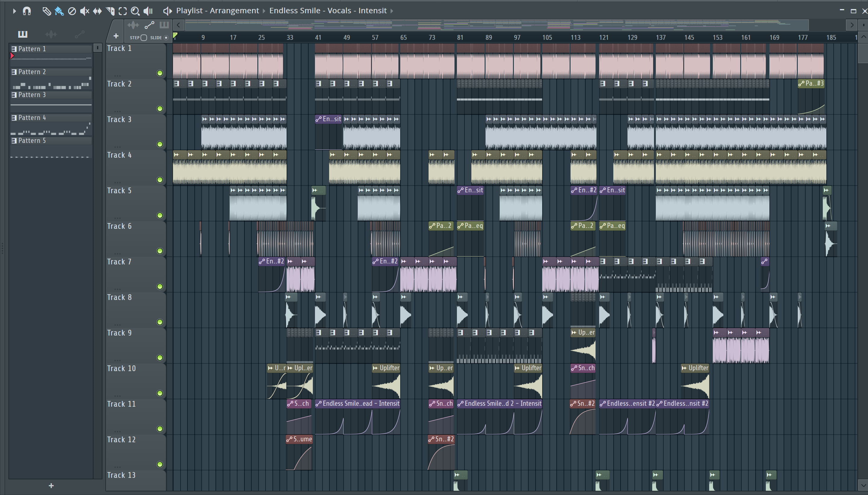Select the Mute tool
Viewport: 868px width, 495px height.
(x=84, y=11)
